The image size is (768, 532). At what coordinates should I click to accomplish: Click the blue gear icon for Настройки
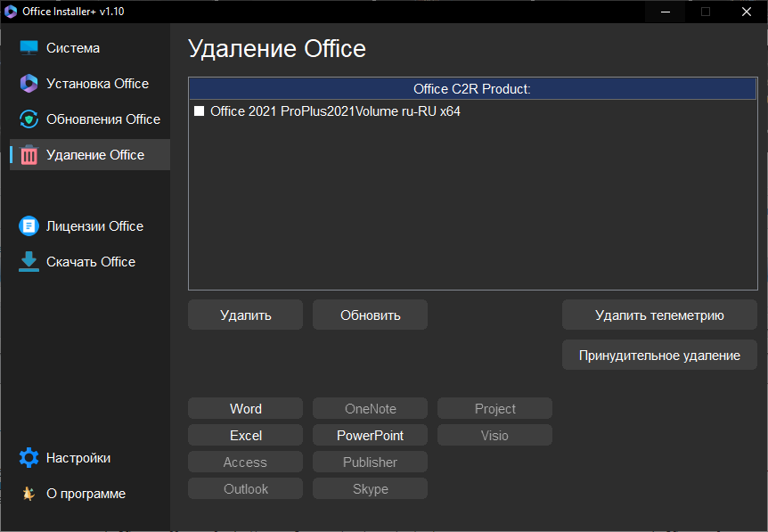click(x=29, y=458)
